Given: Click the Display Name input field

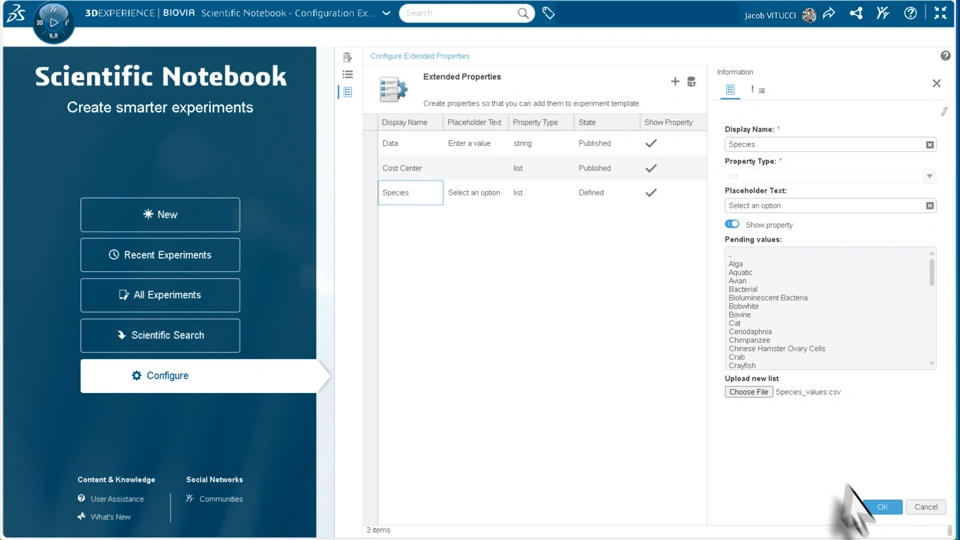Looking at the screenshot, I should [824, 144].
